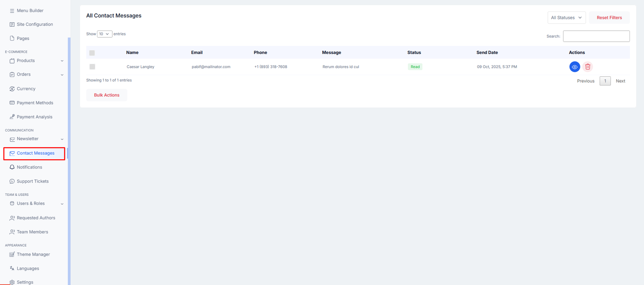Navigate to Theme Manager

coord(33,254)
